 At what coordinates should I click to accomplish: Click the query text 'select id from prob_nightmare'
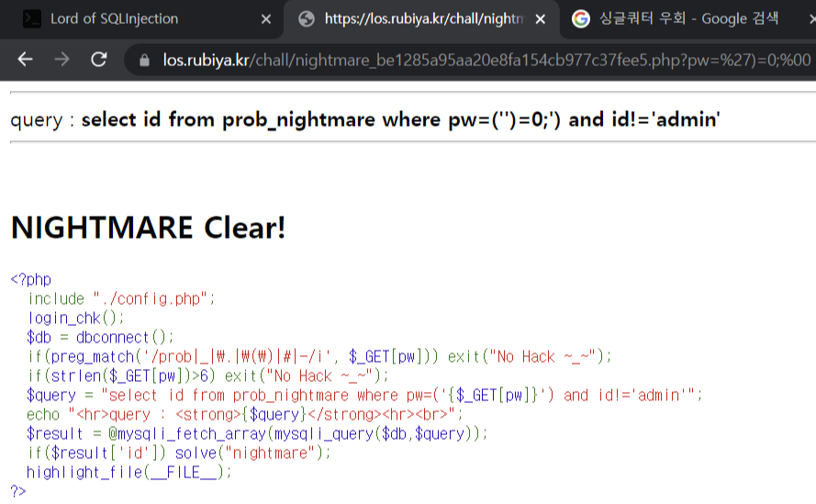[x=229, y=119]
